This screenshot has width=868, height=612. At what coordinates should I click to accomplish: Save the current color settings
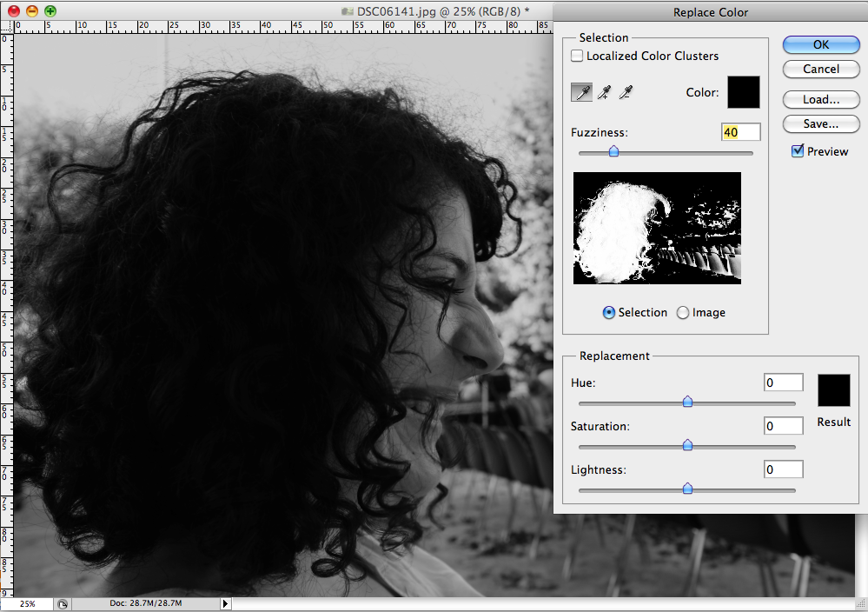pyautogui.click(x=820, y=123)
